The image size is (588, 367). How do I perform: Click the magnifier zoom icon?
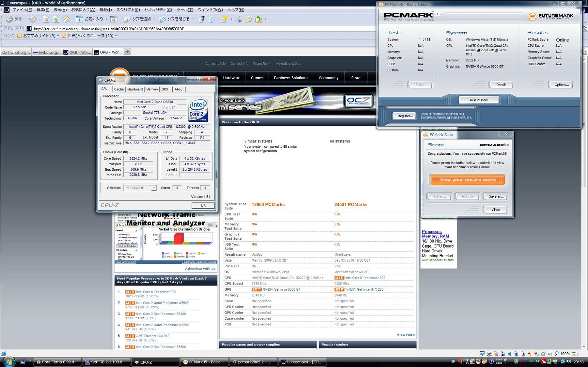tap(557, 354)
